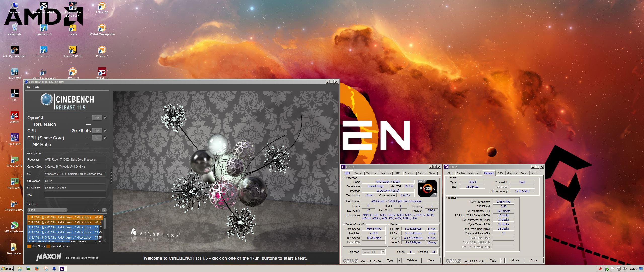Open the Snipping Tool taskbar icon
644x272 pixels.
tap(46, 269)
